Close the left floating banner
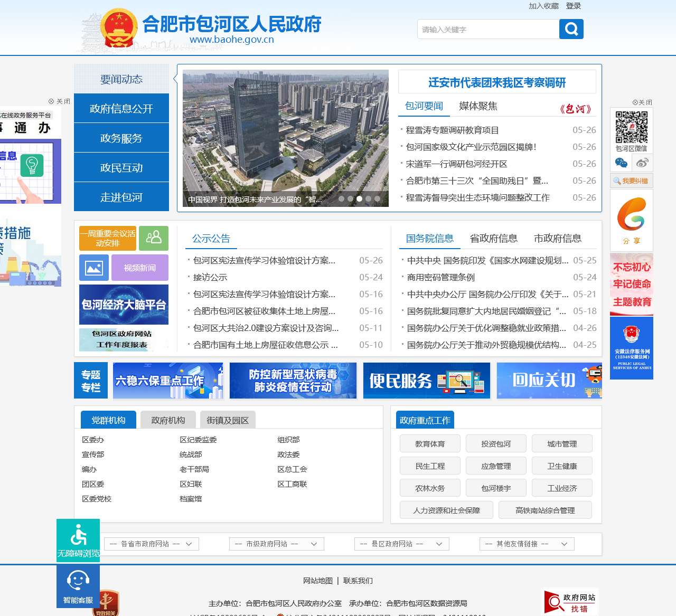 click(59, 101)
